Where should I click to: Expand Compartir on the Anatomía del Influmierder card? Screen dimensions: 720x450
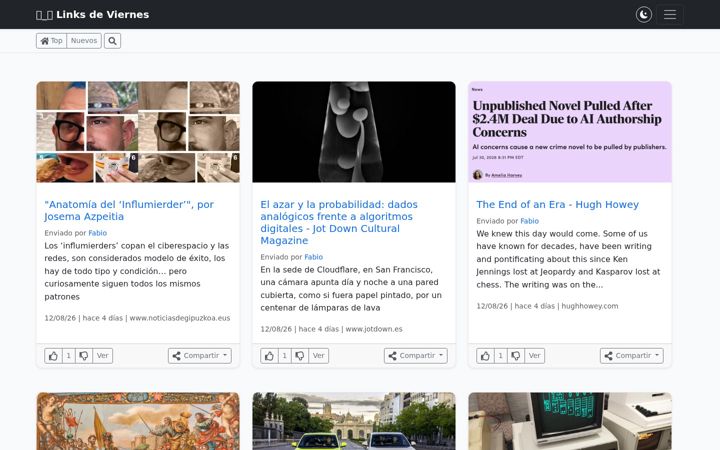[200, 356]
